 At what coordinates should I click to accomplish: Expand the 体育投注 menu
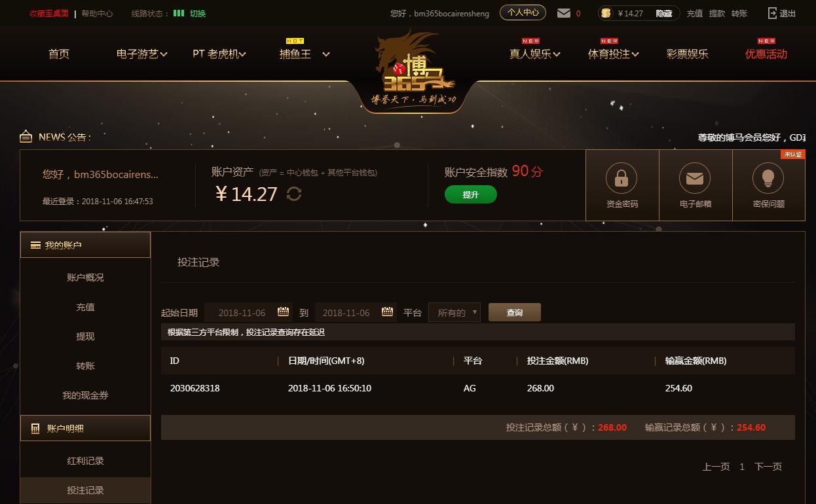(x=613, y=54)
